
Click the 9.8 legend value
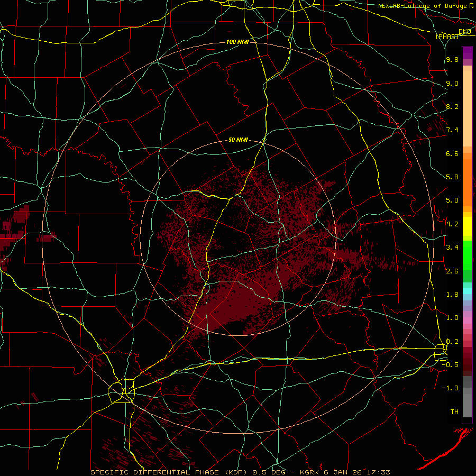[x=452, y=59]
